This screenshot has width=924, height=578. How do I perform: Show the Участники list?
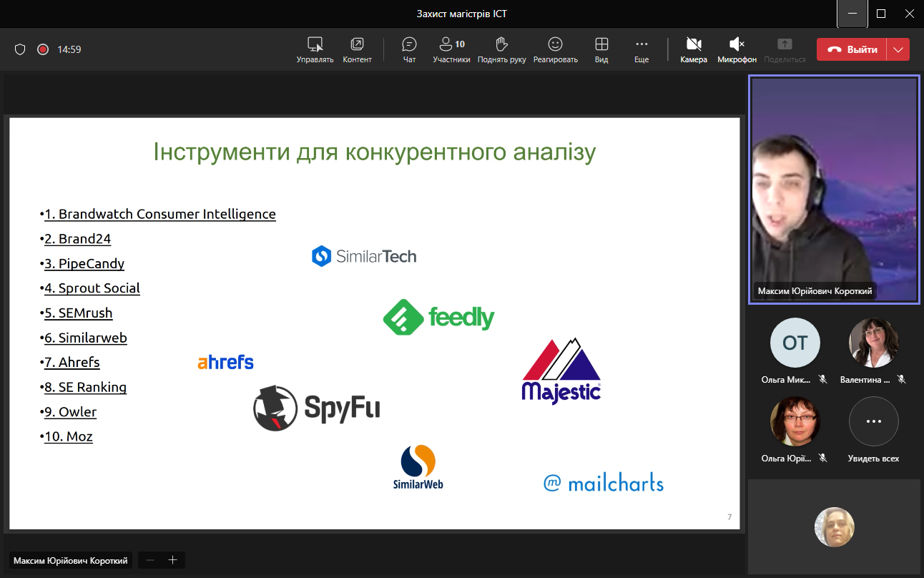(x=451, y=49)
